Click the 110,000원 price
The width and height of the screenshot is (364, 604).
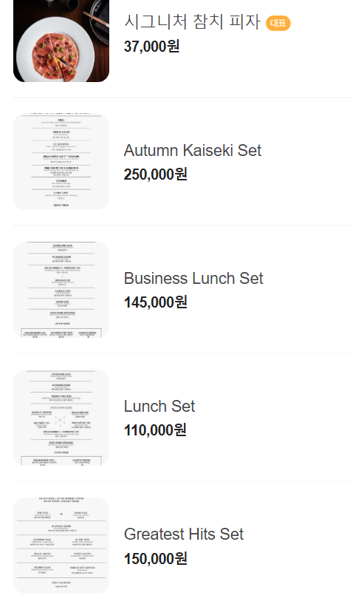tap(155, 430)
